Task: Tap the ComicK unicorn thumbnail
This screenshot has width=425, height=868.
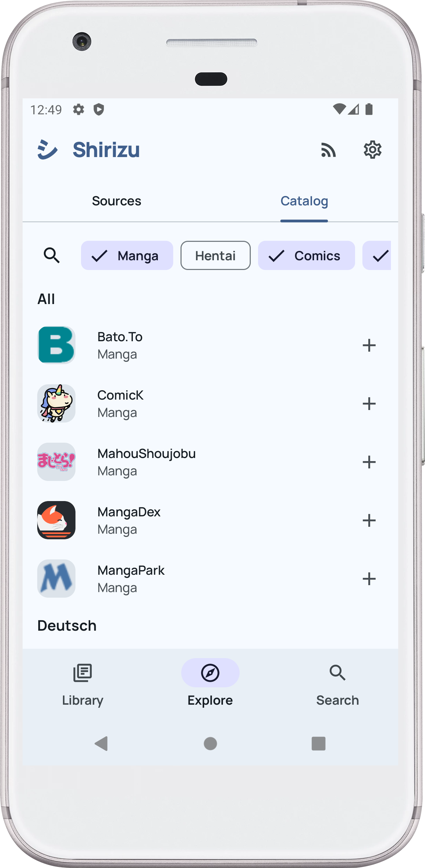Action: coord(56,403)
